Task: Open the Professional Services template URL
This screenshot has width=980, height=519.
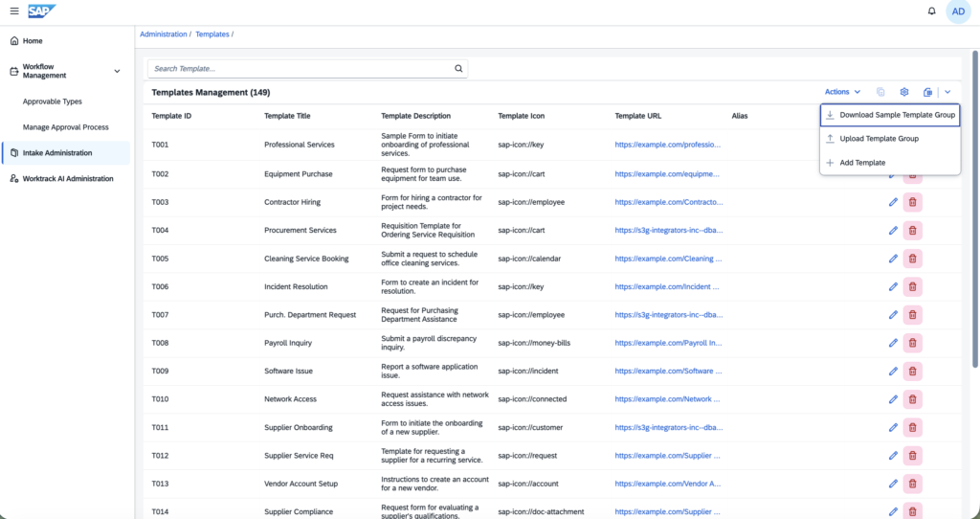Action: coord(667,145)
